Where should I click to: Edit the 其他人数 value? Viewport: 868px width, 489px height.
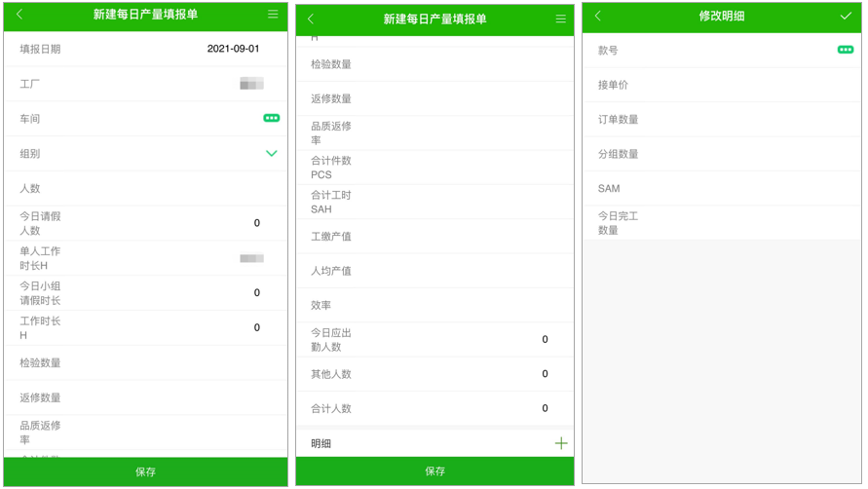click(546, 374)
